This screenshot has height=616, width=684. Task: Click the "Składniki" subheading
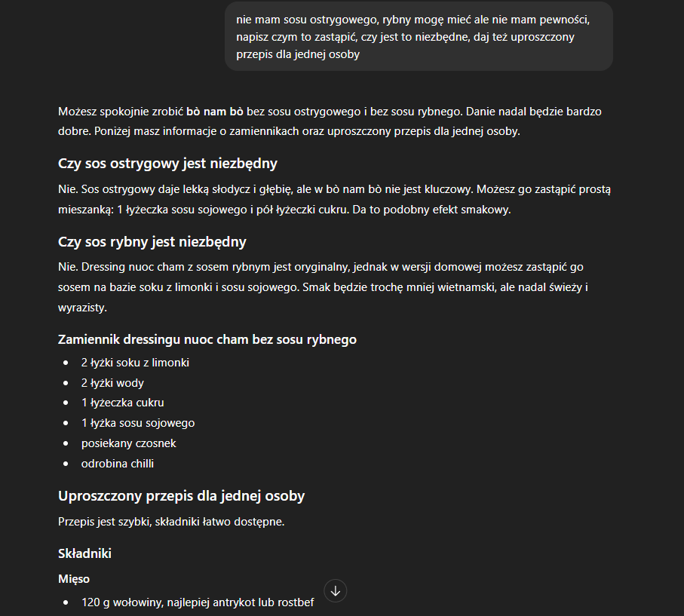tap(84, 553)
